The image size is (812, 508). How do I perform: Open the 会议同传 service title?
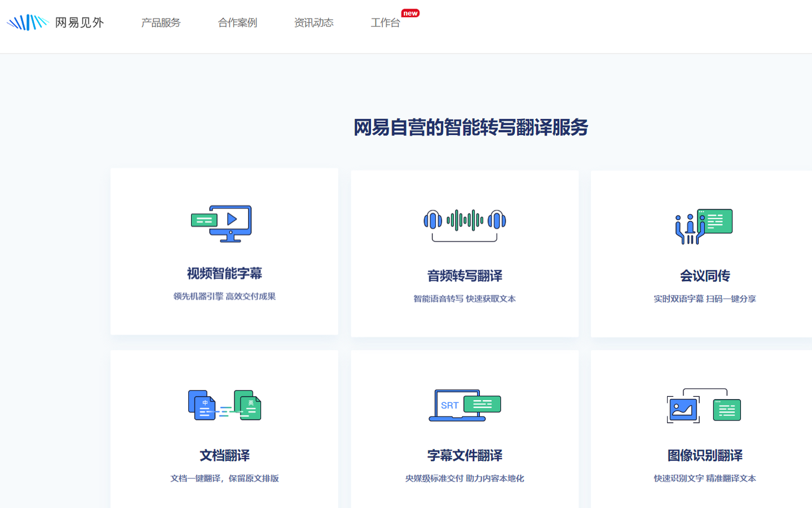pos(705,276)
